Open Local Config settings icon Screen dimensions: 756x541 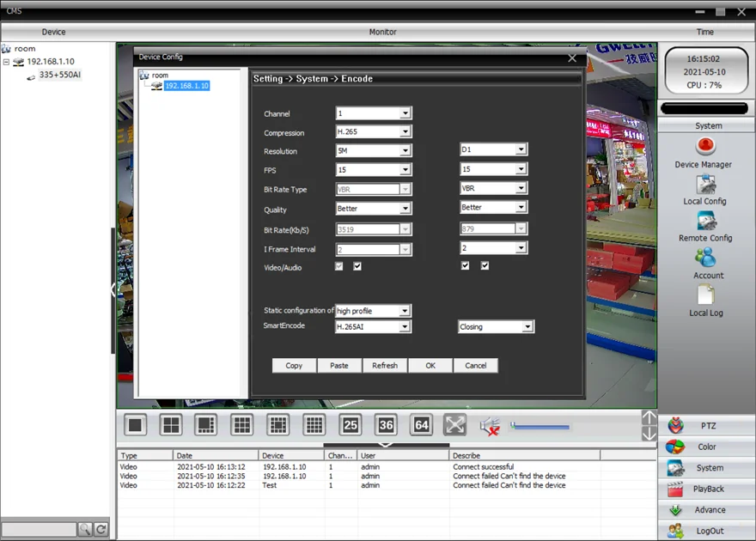click(705, 184)
